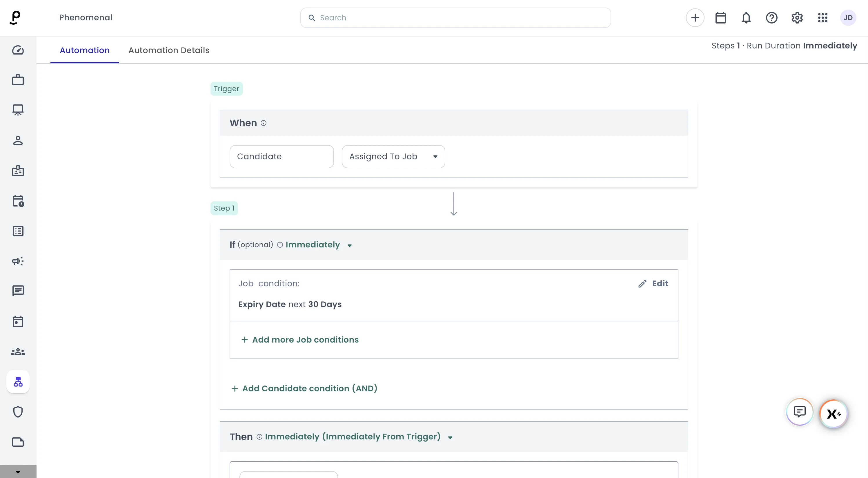Viewport: 868px width, 478px height.
Task: Open the groups people icon in sidebar
Action: pyautogui.click(x=18, y=352)
